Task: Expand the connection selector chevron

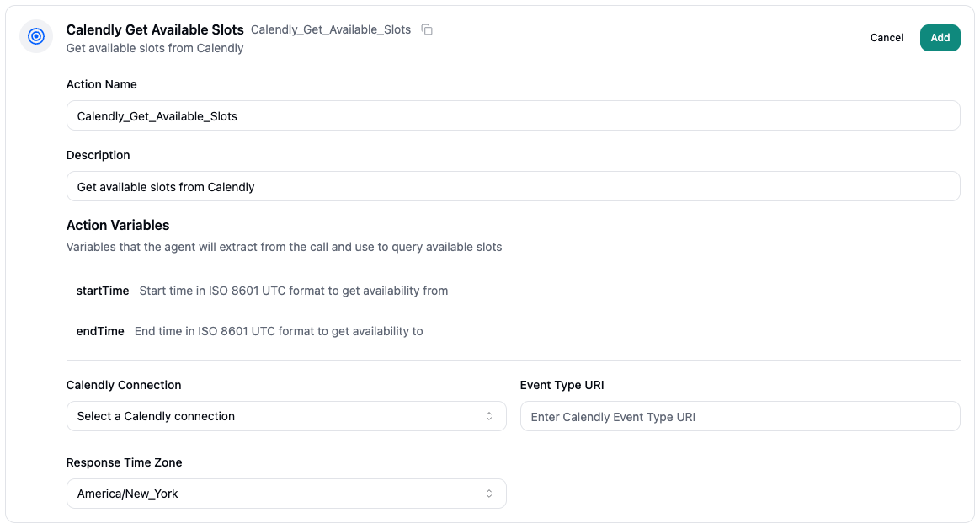Action: 489,415
